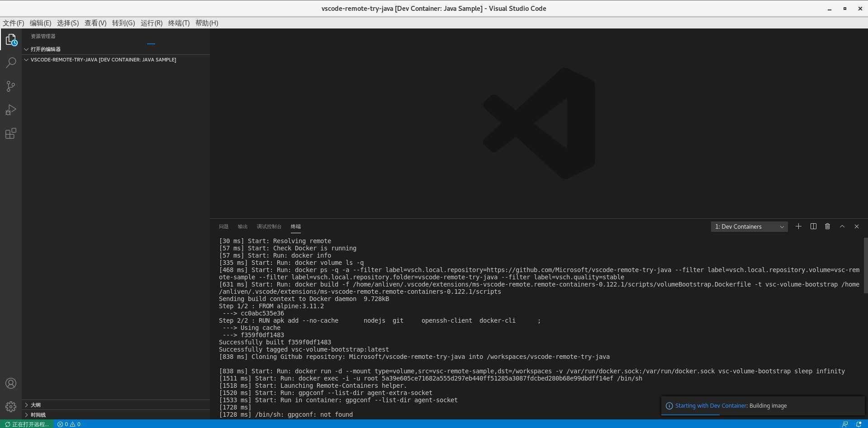
Task: Open the 帮助(H) menu
Action: [207, 23]
